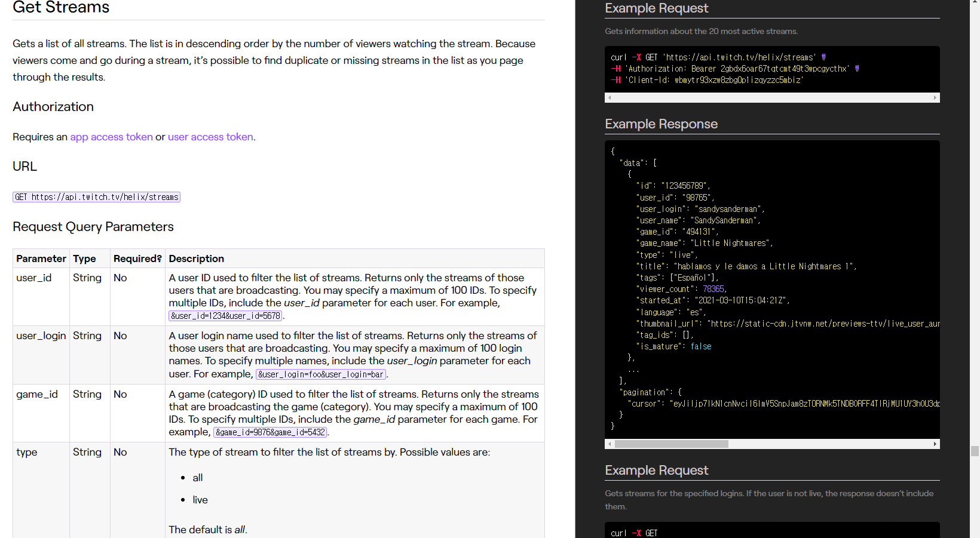
Task: Click the Required? column header
Action: pyautogui.click(x=137, y=259)
